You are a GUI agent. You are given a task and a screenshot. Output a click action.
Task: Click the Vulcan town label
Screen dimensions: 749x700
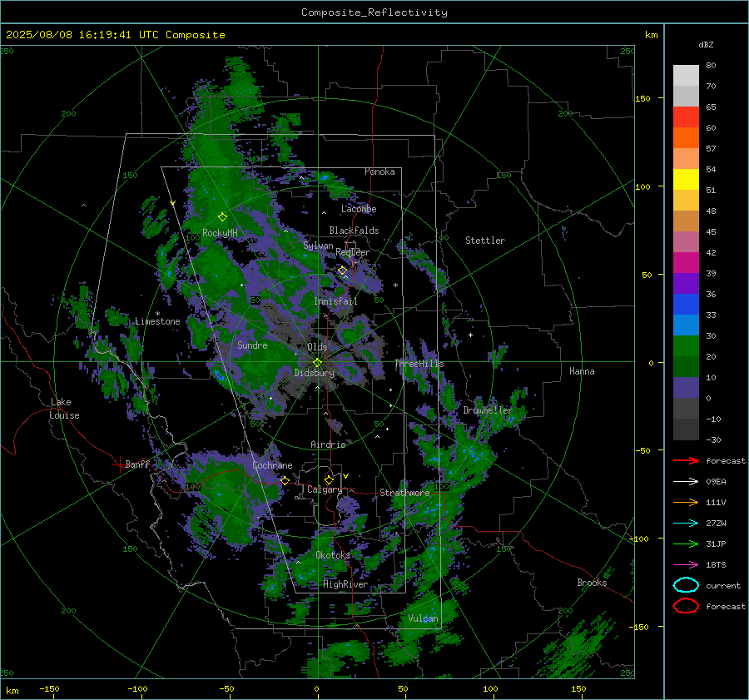click(x=423, y=618)
